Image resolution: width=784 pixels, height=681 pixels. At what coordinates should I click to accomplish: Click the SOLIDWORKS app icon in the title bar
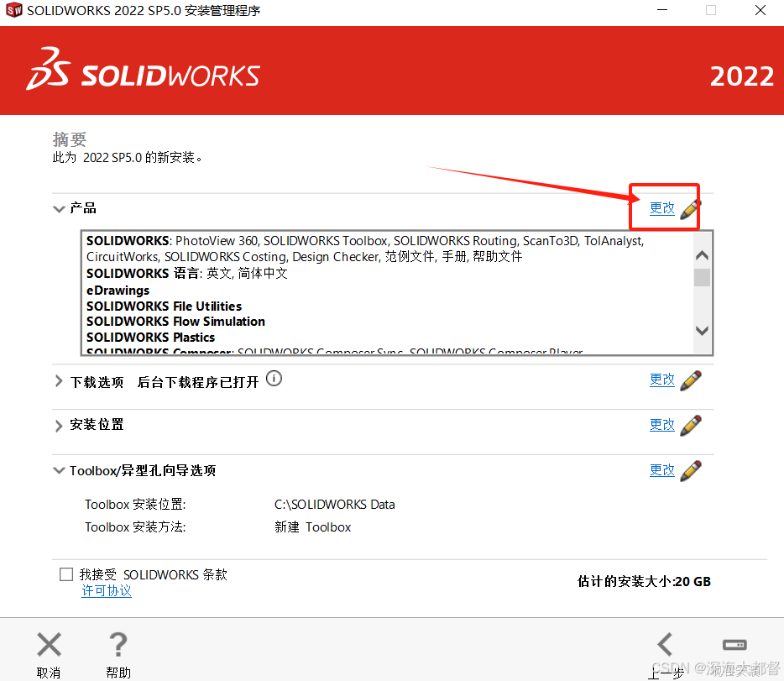(14, 9)
